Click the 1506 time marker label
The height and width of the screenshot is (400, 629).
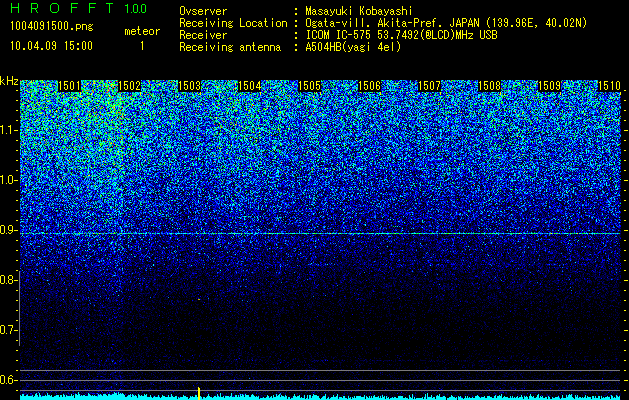369,86
